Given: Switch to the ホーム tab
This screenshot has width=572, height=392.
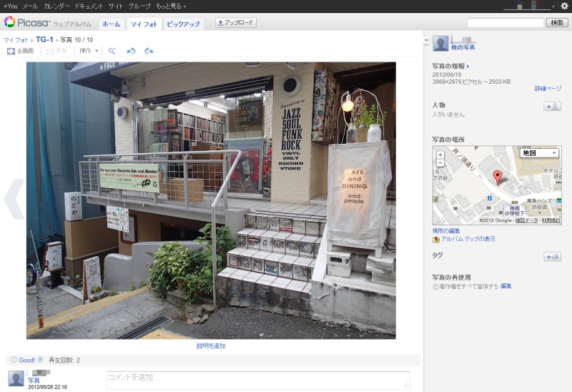Looking at the screenshot, I should (112, 24).
